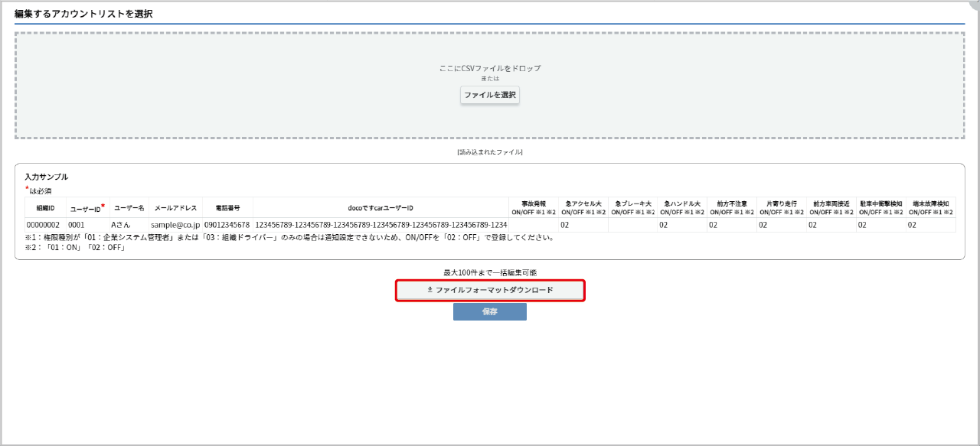
Task: Click the ここにCSVファイルをドロップ text in the drop zone
Action: click(x=490, y=68)
